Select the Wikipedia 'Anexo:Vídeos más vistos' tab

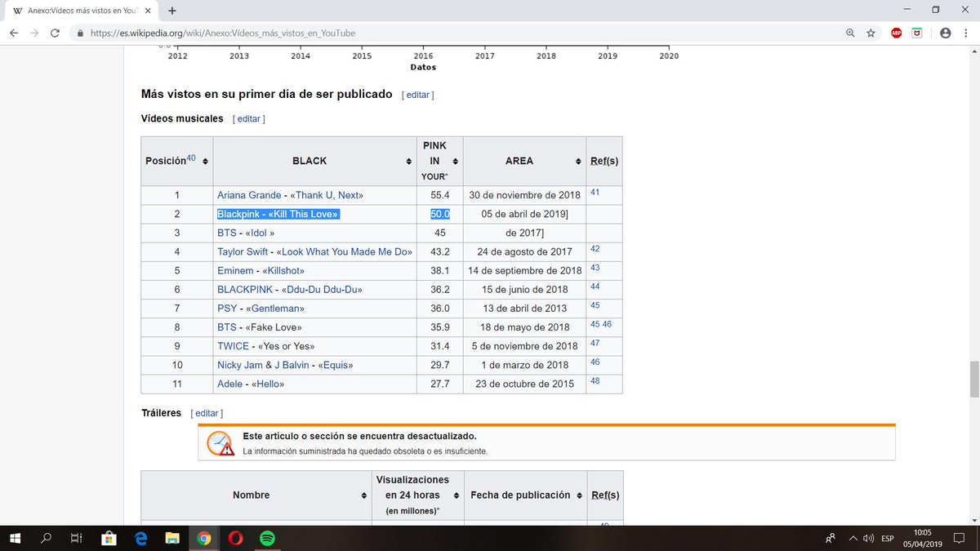[79, 11]
